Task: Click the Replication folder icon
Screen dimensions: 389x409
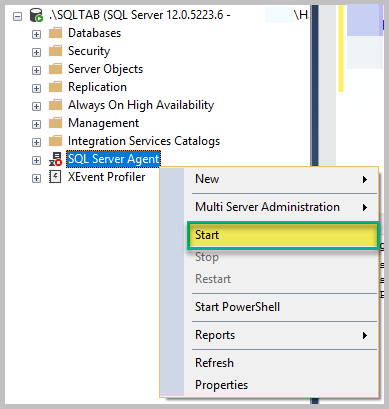Action: coord(55,87)
